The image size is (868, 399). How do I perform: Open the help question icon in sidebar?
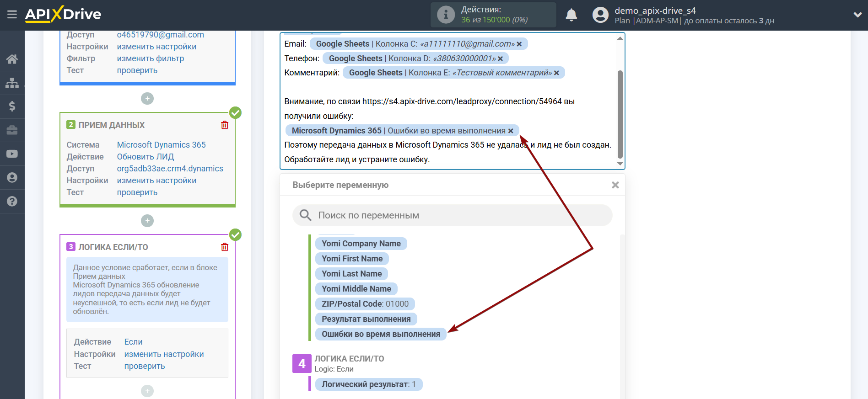[x=12, y=202]
